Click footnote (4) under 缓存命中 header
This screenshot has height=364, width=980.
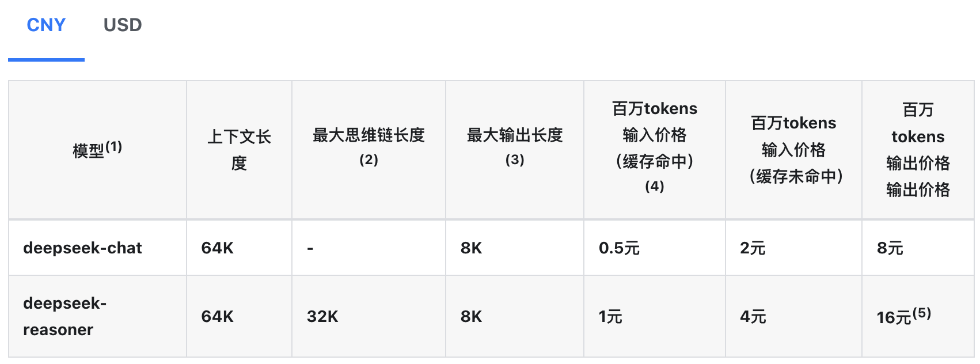click(x=655, y=186)
